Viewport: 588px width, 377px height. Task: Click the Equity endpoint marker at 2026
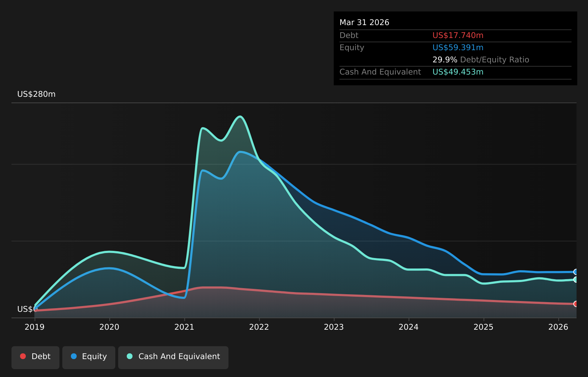point(576,272)
